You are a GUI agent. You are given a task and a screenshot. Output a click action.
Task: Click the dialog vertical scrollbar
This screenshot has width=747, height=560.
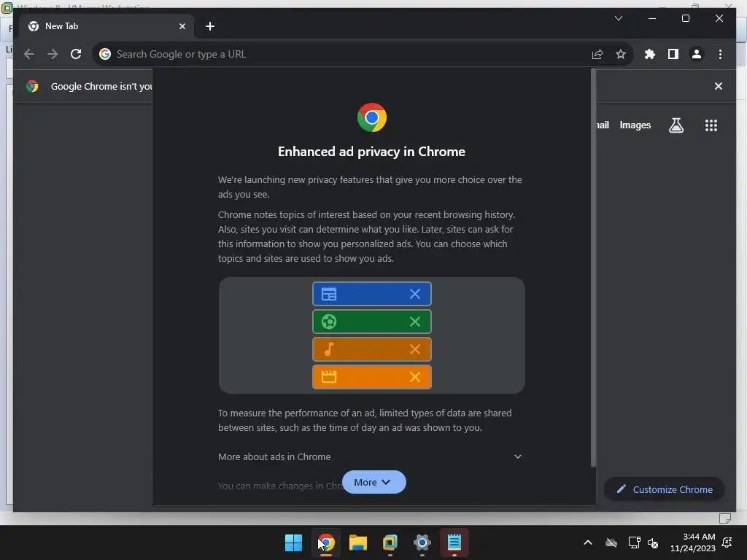[x=593, y=268]
